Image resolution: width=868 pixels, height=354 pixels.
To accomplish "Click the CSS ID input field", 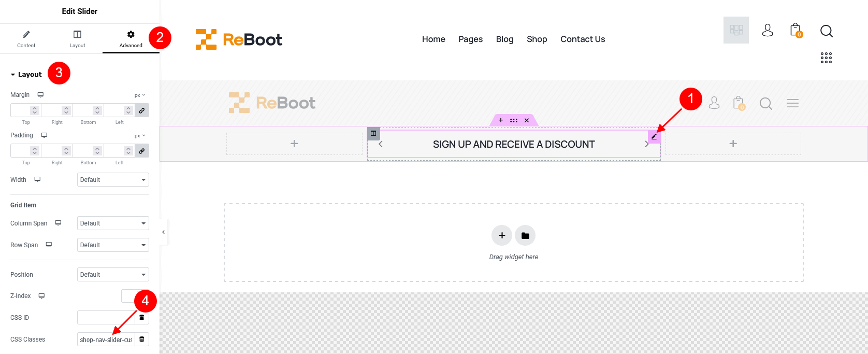I will [106, 318].
